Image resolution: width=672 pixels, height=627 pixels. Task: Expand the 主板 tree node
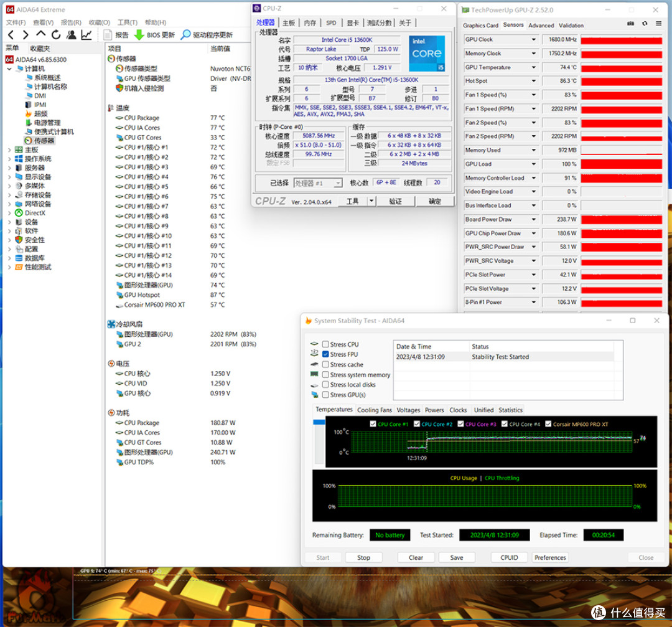click(x=9, y=149)
